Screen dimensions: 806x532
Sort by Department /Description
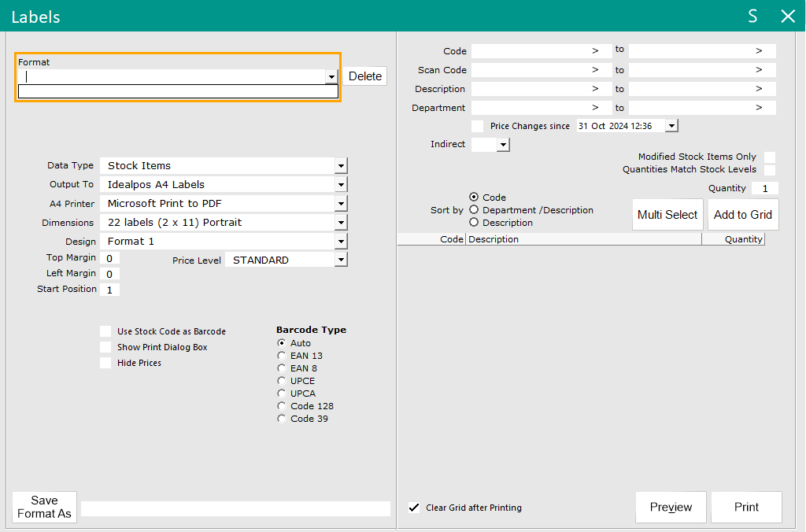point(474,210)
